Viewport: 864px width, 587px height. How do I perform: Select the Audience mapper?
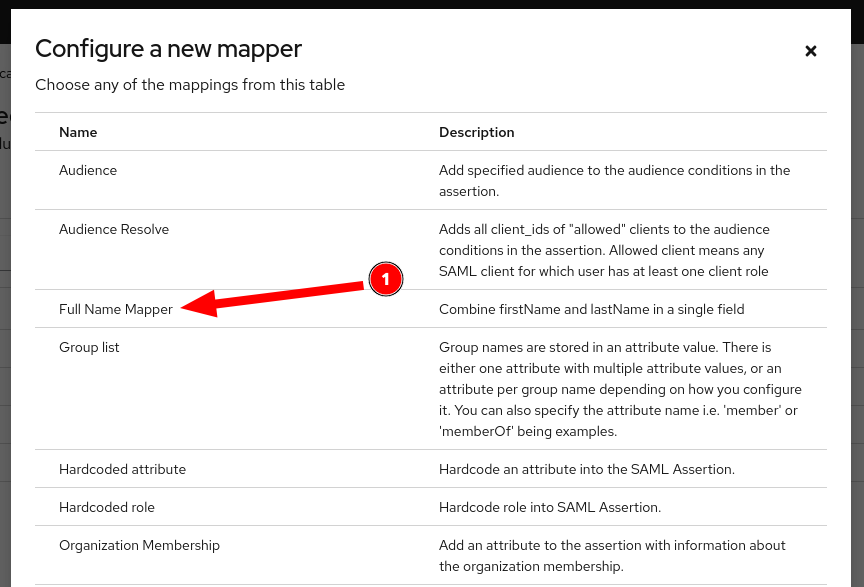pyautogui.click(x=88, y=171)
